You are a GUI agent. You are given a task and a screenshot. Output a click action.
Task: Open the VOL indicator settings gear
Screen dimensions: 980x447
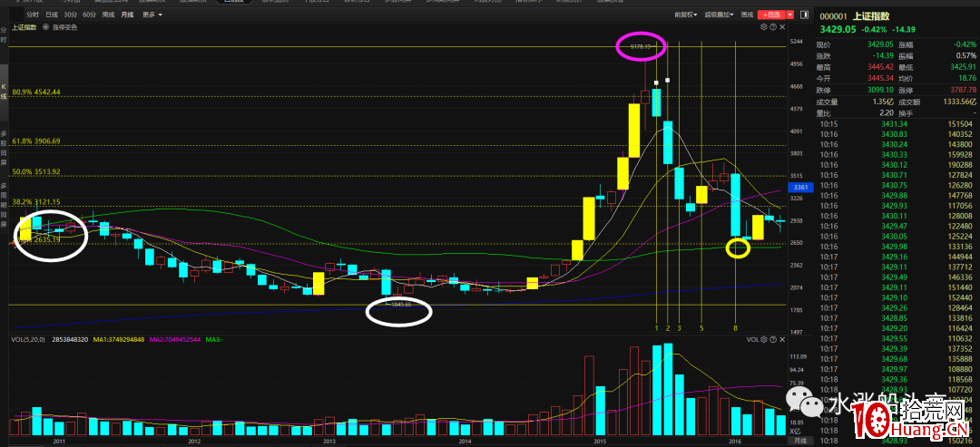(x=766, y=339)
